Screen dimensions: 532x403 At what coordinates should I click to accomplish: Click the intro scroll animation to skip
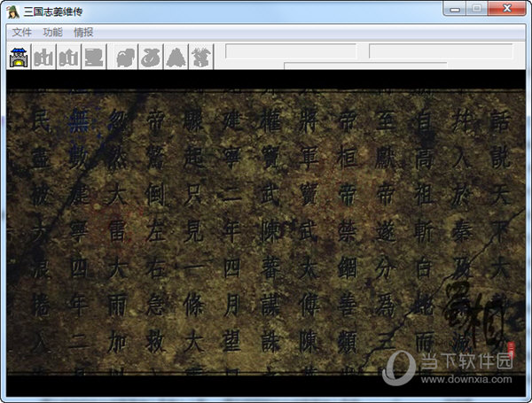[266, 233]
